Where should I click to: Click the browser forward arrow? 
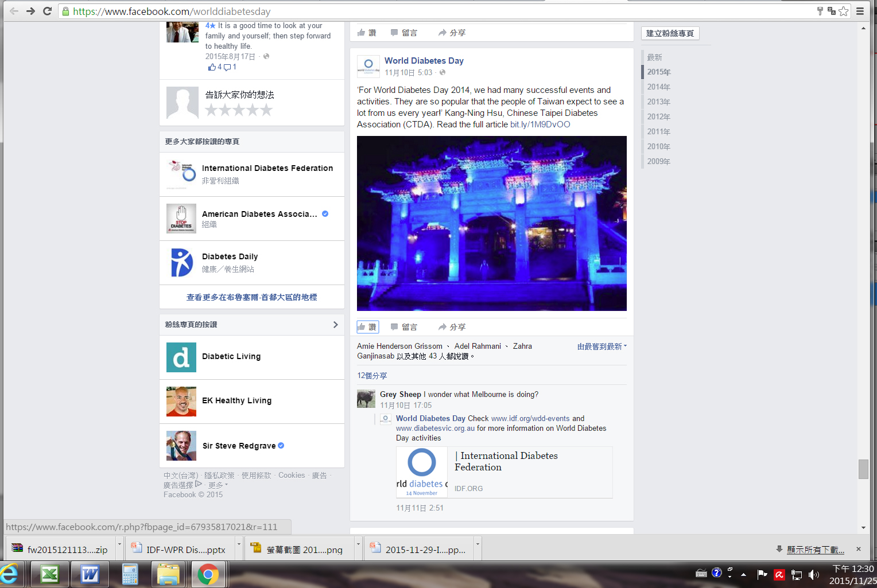click(31, 11)
